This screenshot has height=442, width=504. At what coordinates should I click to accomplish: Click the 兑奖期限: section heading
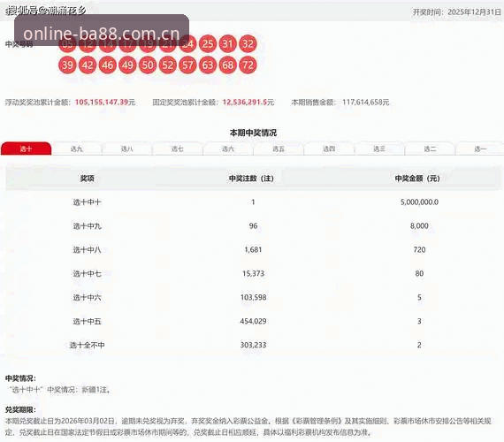point(21,410)
